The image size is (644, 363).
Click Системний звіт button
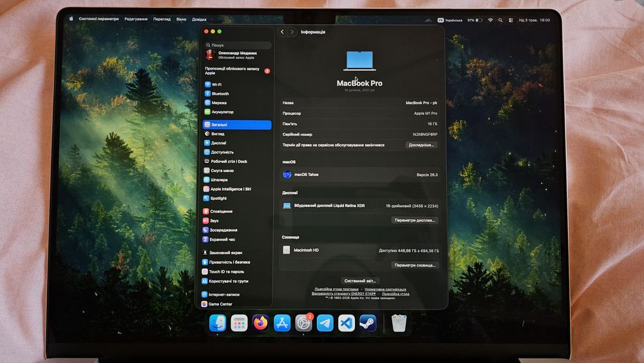pos(360,280)
